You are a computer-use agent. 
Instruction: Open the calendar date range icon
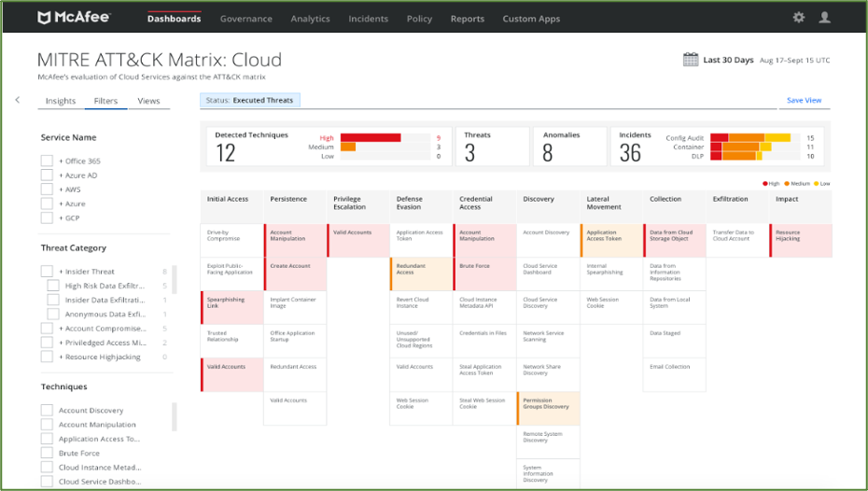[x=691, y=60]
